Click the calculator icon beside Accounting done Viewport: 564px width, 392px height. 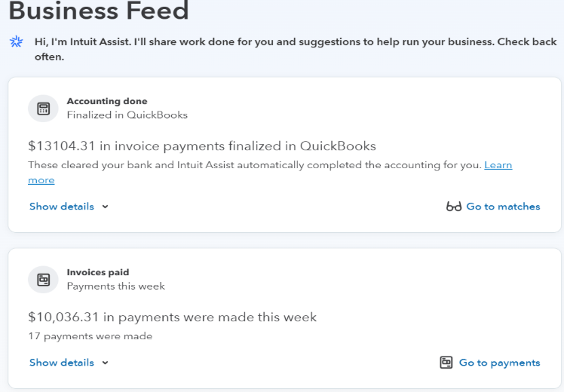(43, 109)
